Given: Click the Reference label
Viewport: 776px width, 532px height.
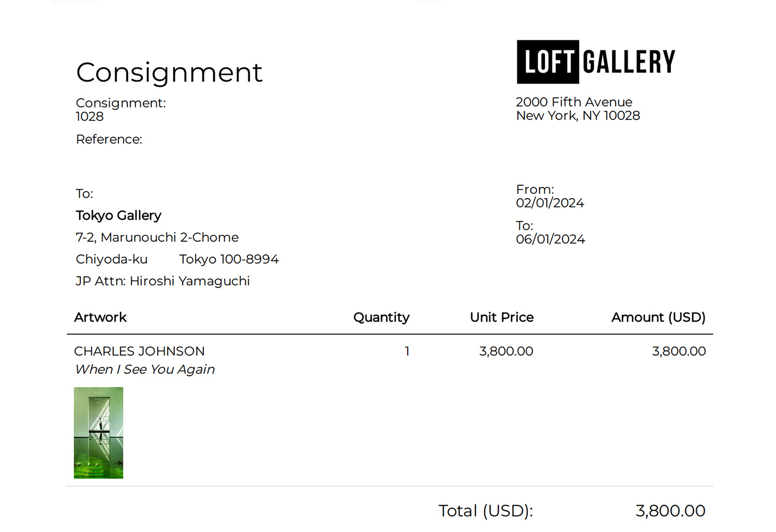Looking at the screenshot, I should 109,139.
